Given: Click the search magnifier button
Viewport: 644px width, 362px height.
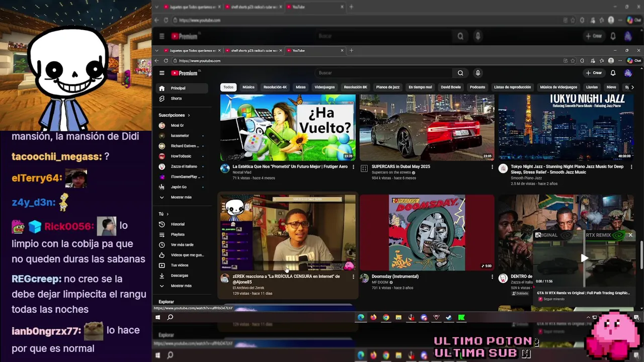Looking at the screenshot, I should [460, 73].
